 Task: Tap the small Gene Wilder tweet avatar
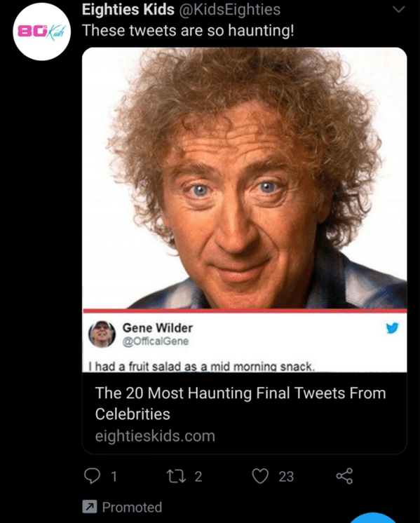point(102,334)
